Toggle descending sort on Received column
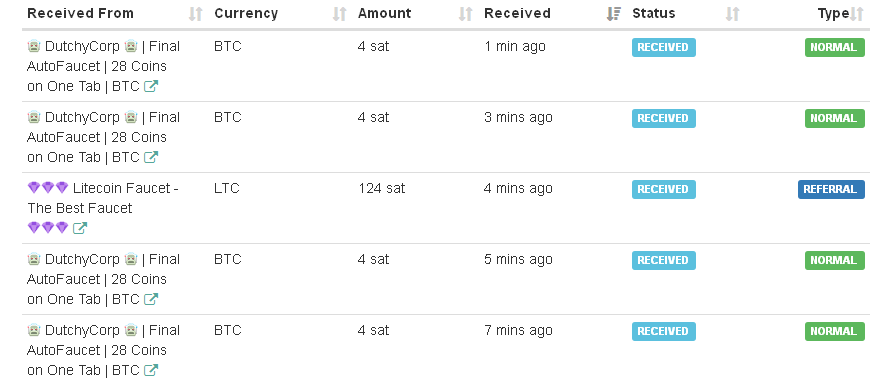The width and height of the screenshot is (895, 379). point(614,14)
